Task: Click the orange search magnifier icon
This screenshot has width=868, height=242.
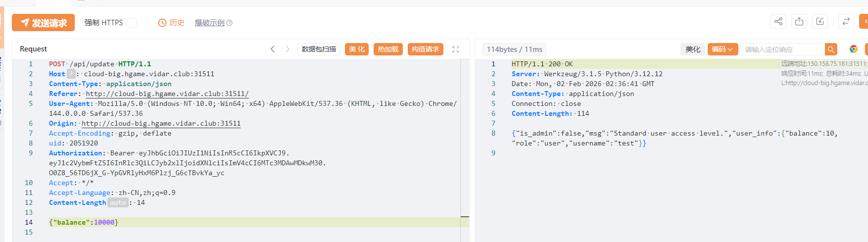Action: click(831, 49)
